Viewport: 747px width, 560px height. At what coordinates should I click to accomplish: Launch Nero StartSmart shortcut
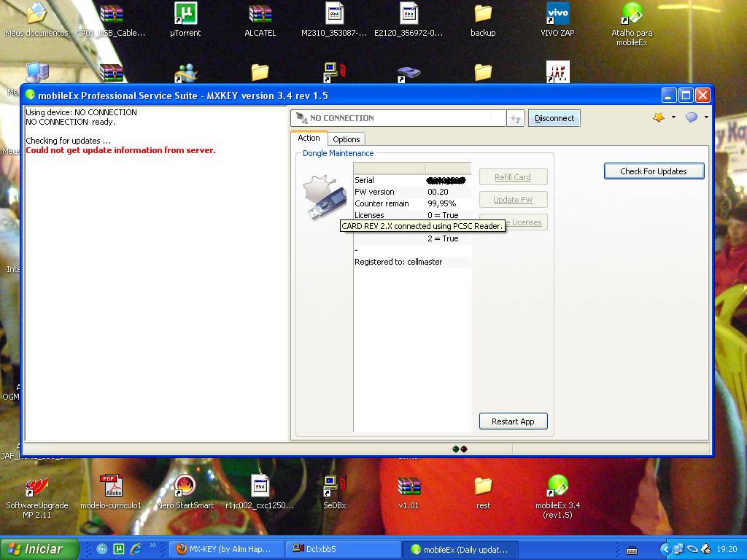[x=185, y=492]
